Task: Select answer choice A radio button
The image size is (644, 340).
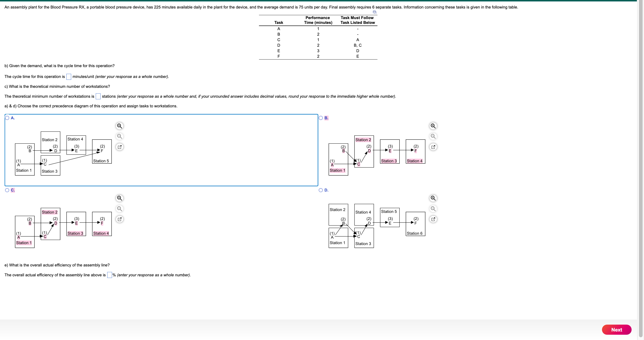Action: pos(7,118)
